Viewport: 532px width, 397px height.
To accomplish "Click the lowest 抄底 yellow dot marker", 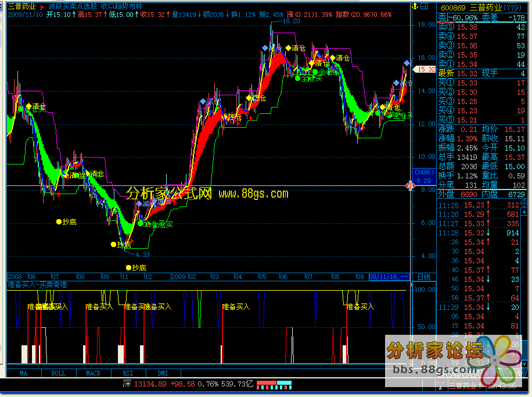I will (x=128, y=267).
